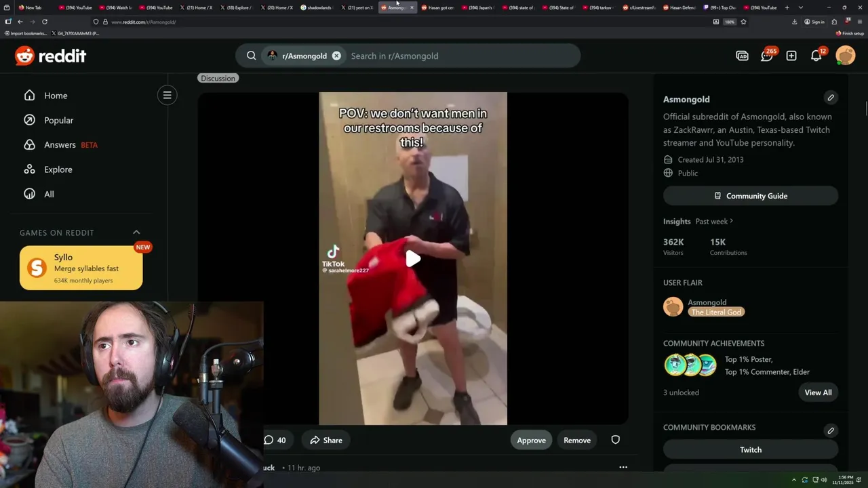Open Answers BETA in the sidebar
This screenshot has width=868, height=488.
coord(60,144)
